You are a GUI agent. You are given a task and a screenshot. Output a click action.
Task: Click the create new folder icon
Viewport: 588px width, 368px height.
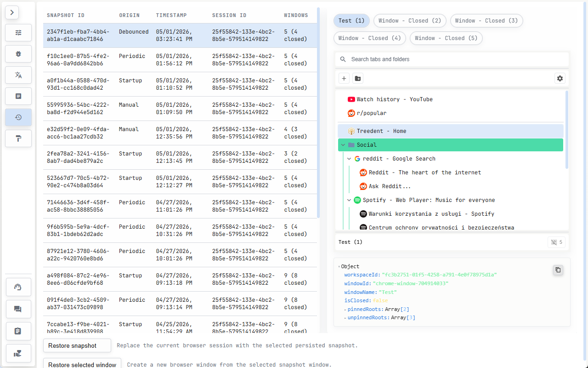tap(358, 78)
